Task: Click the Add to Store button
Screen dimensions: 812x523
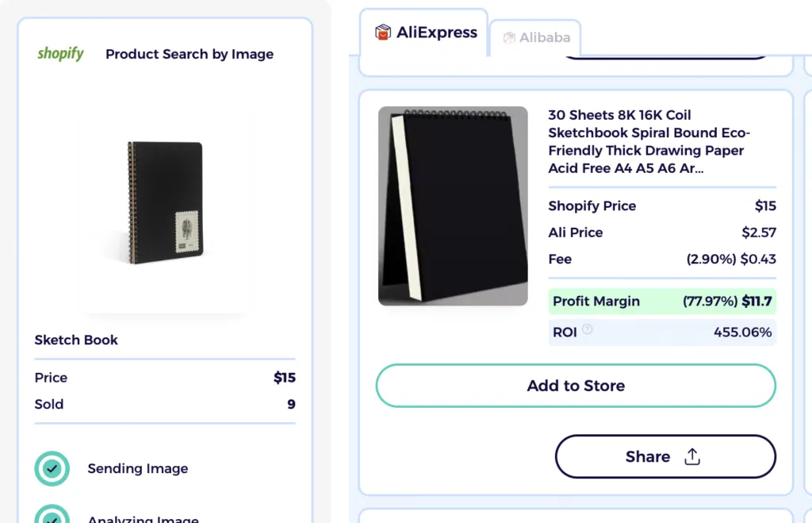Action: [x=576, y=386]
